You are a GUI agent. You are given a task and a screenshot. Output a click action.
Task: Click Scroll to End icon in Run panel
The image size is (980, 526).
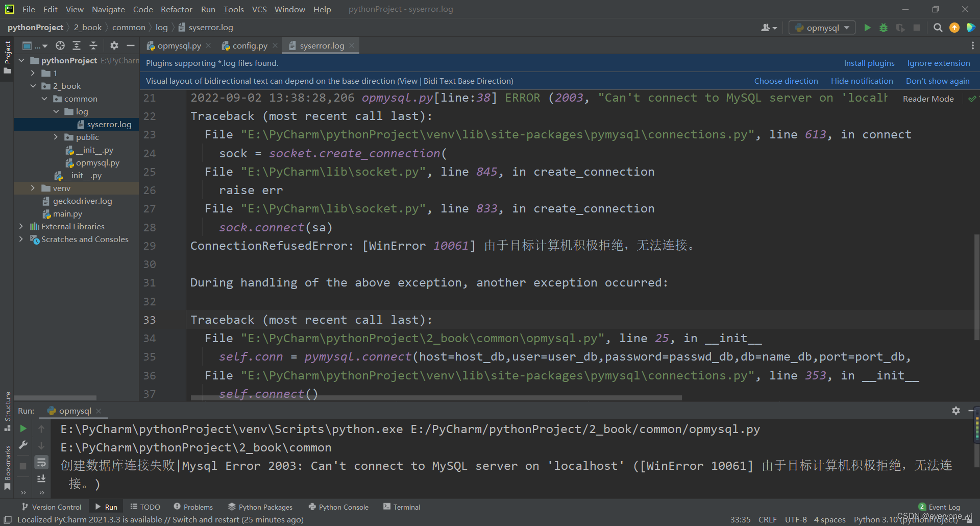click(41, 479)
